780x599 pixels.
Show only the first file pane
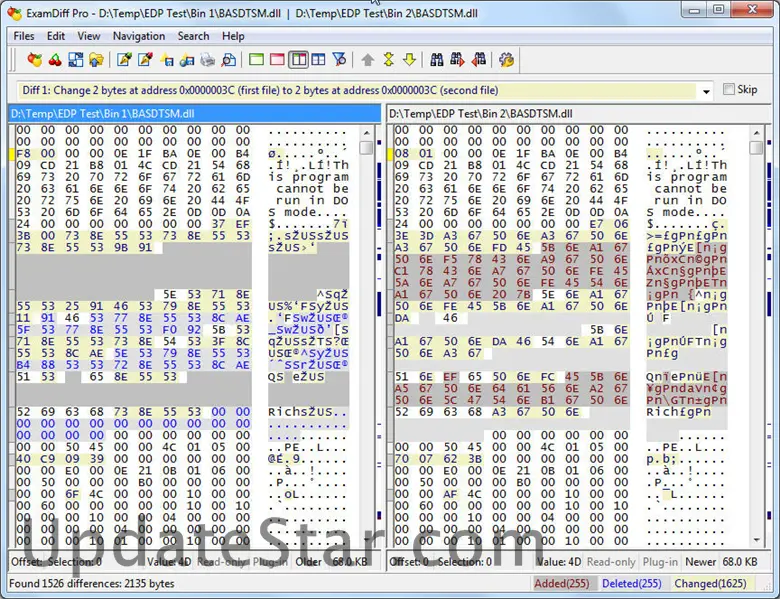pos(257,60)
